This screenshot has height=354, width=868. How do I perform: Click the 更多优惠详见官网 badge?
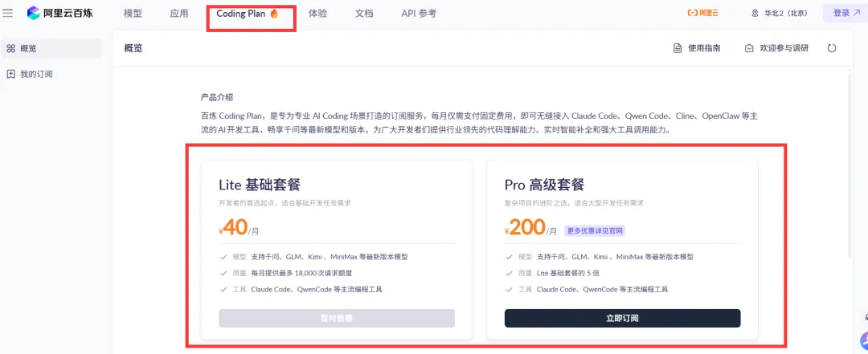pos(595,230)
